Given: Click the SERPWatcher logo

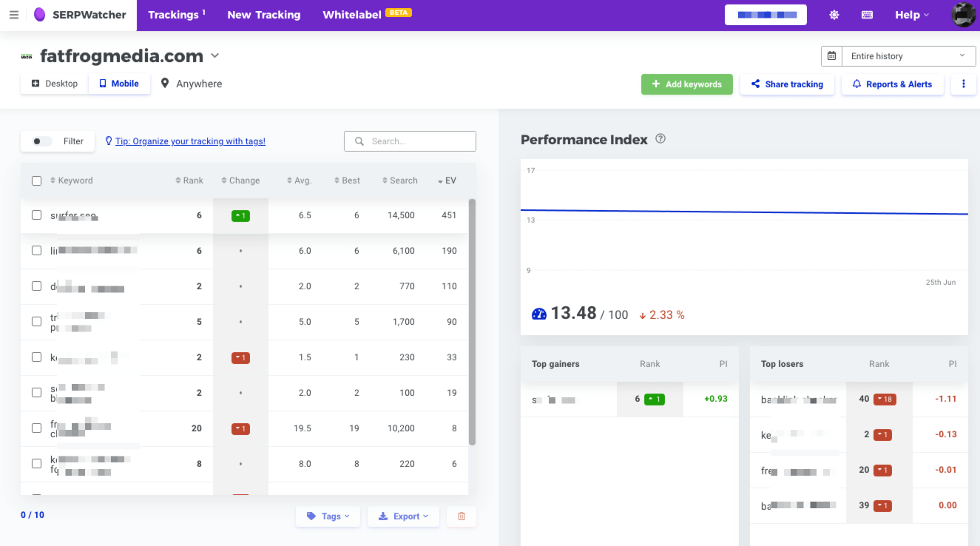Looking at the screenshot, I should pyautogui.click(x=80, y=15).
